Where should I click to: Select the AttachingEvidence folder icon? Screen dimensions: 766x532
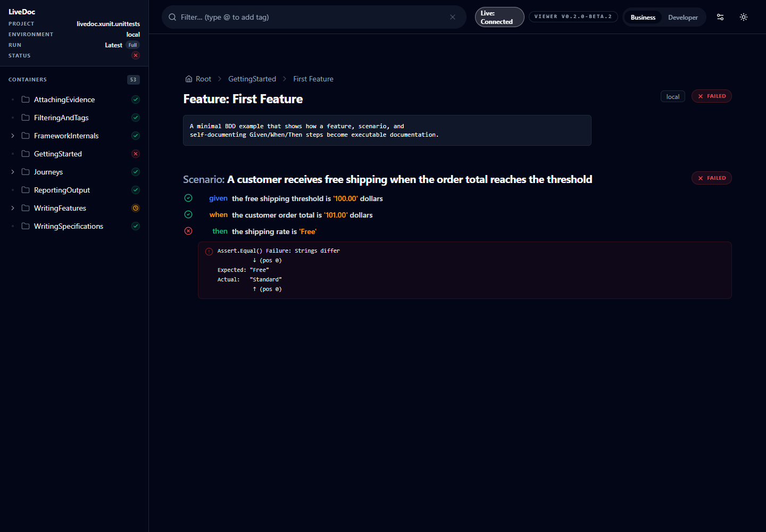click(x=26, y=99)
